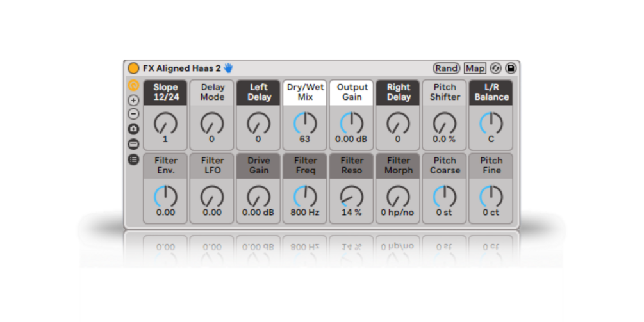Click the Filter Morph knob
Screen dimensions: 644x322
[398, 197]
